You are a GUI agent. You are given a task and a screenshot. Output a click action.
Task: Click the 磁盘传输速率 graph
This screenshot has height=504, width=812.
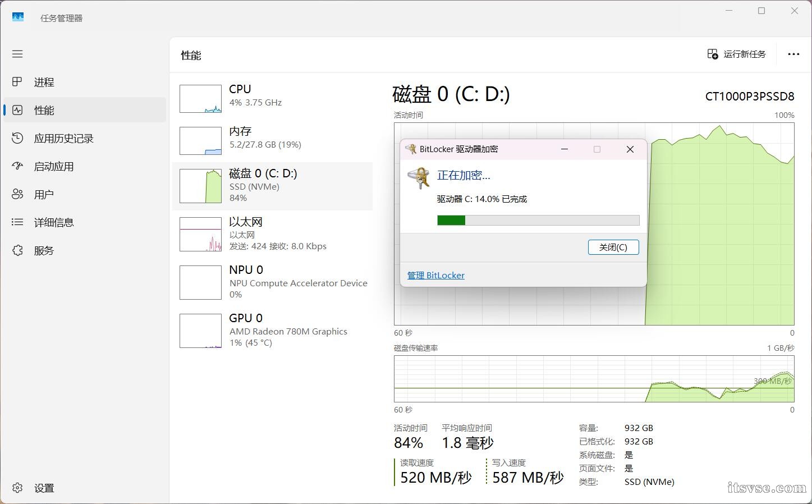click(x=594, y=379)
